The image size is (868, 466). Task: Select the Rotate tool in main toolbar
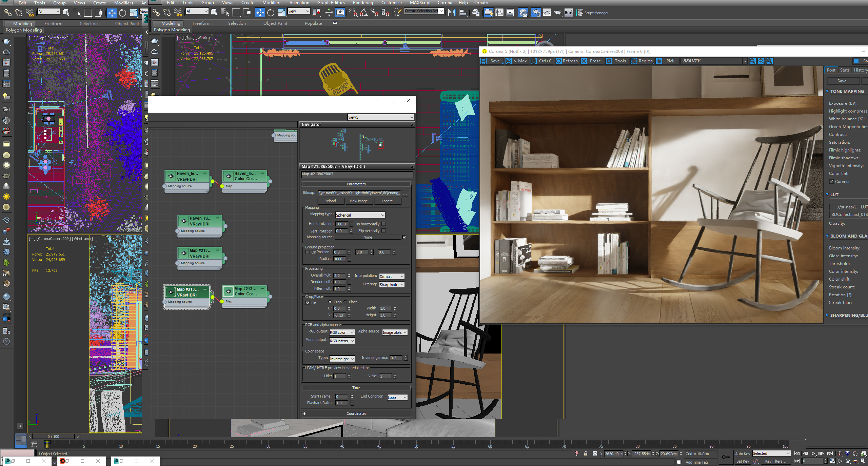pos(271,13)
